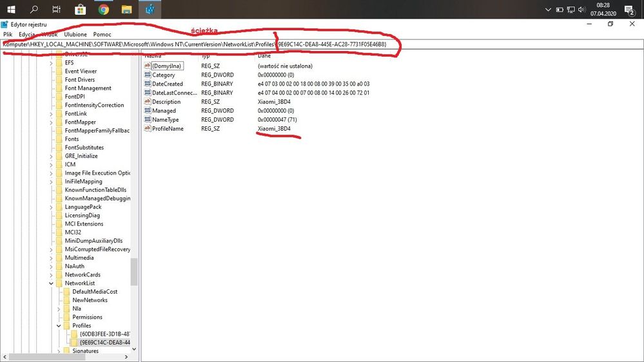Select the NameType DWORD value icon
Viewport: 644px width, 362px height.
tap(148, 120)
